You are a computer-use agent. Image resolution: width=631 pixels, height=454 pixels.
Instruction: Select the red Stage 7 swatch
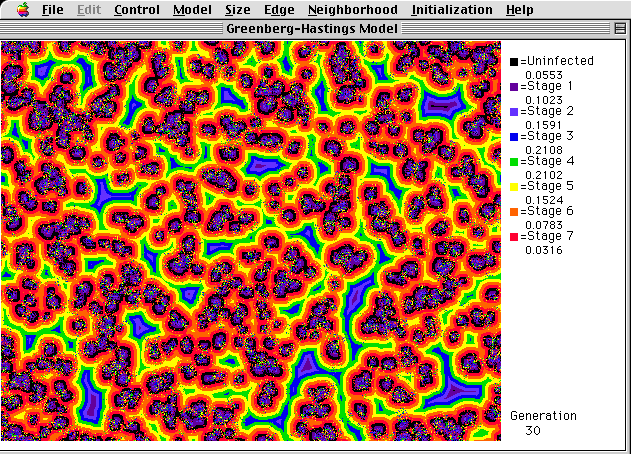tap(514, 237)
